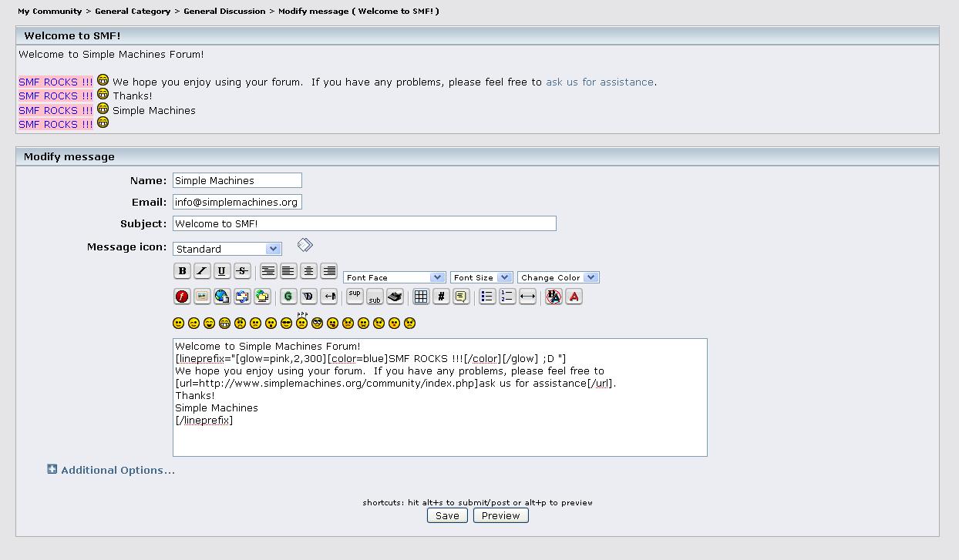Image resolution: width=959 pixels, height=560 pixels.
Task: Apply the glow effect button
Action: (x=288, y=297)
